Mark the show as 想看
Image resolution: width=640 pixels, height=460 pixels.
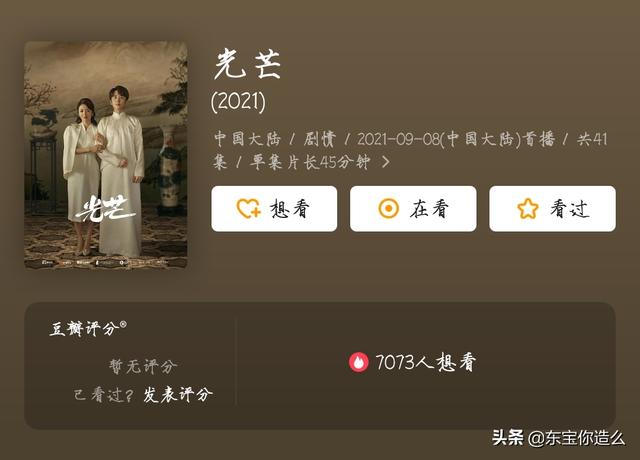274,209
